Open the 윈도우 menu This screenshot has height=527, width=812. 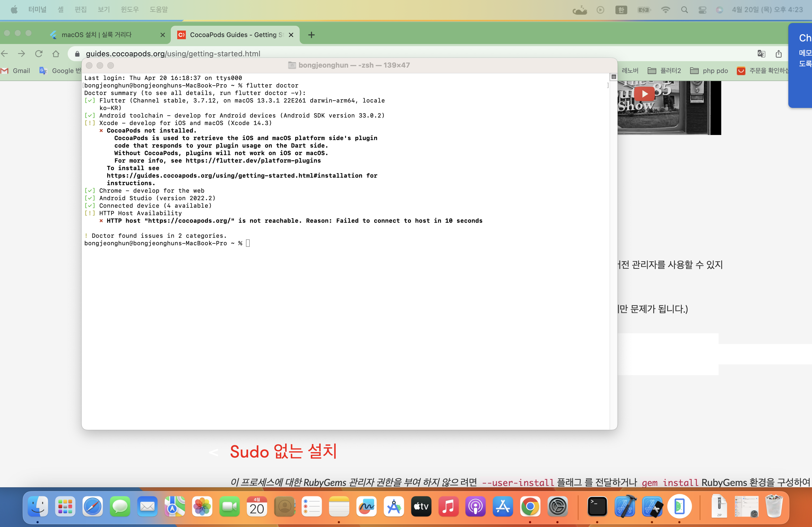(130, 10)
